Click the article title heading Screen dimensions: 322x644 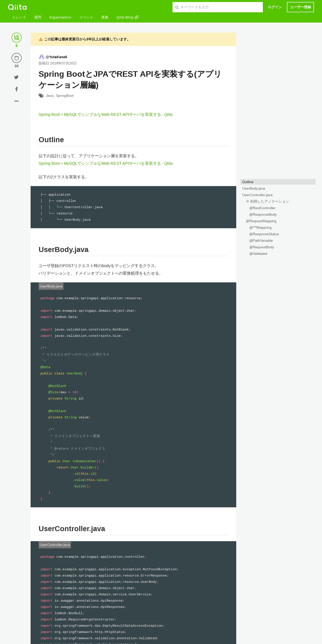[130, 79]
